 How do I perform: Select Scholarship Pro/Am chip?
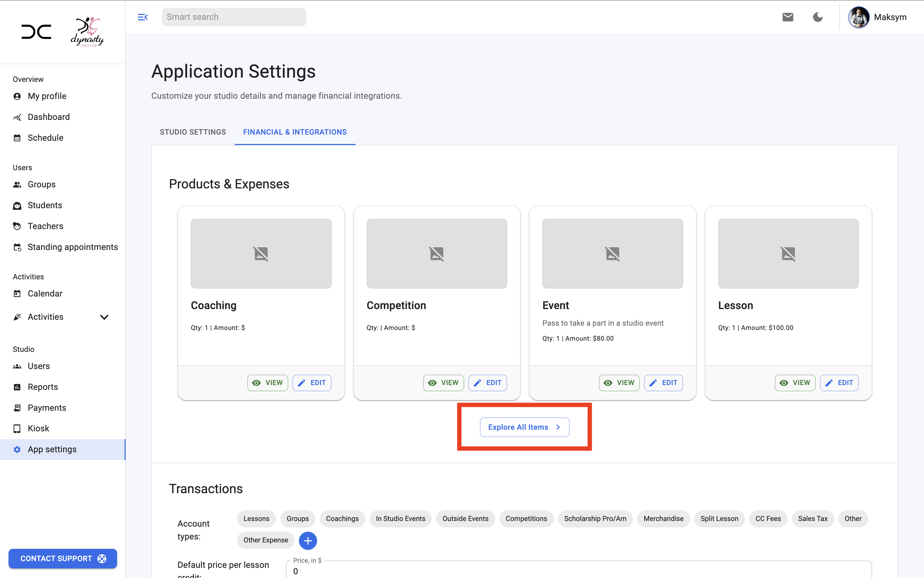click(595, 519)
